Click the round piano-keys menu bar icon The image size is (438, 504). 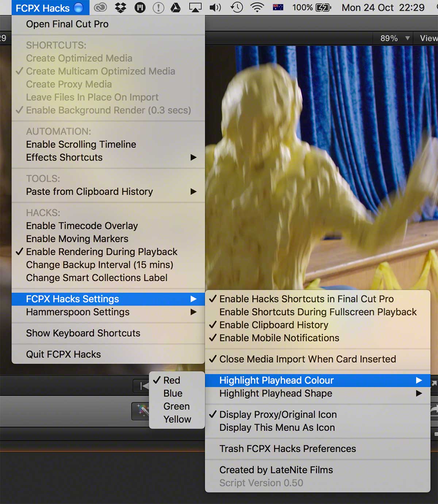pos(140,8)
